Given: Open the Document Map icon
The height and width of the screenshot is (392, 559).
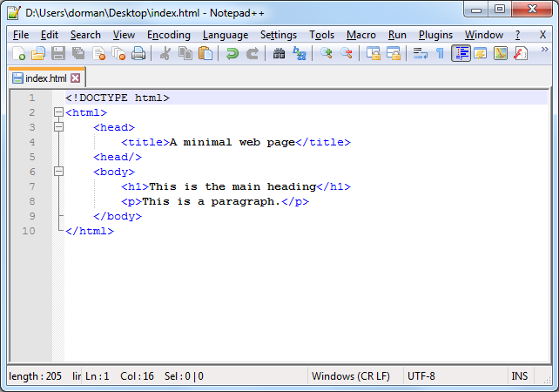Looking at the screenshot, I should point(501,53).
